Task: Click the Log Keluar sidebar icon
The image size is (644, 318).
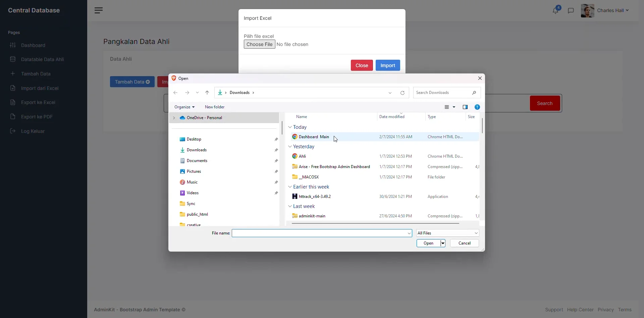Action: (x=13, y=131)
